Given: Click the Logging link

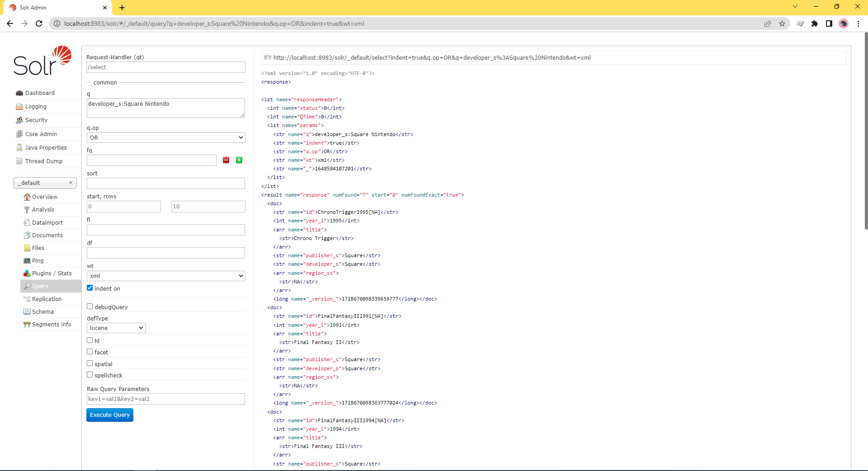Looking at the screenshot, I should coord(36,107).
